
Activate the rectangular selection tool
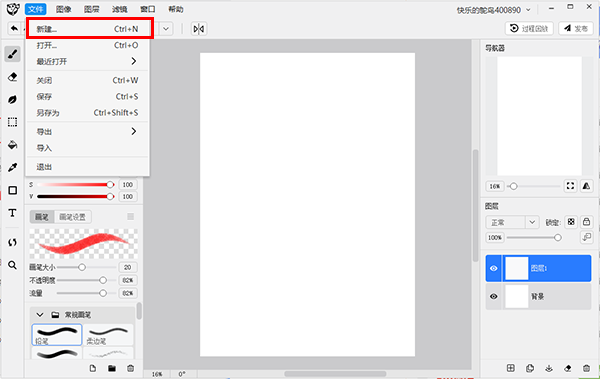coord(12,122)
